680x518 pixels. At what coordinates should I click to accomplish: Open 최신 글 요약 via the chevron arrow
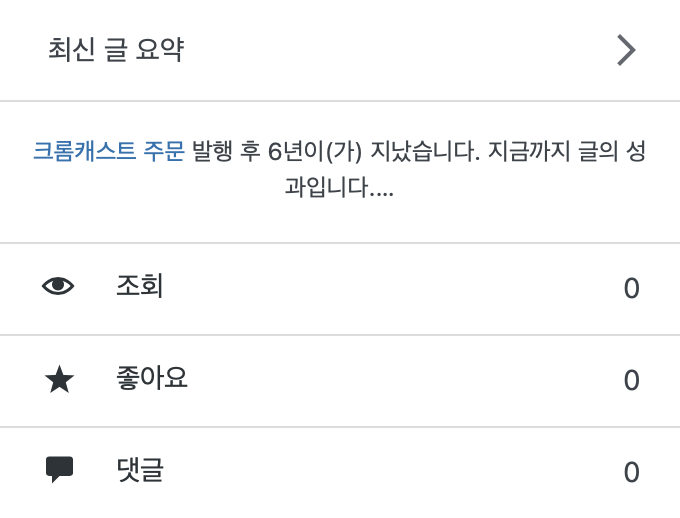point(626,50)
